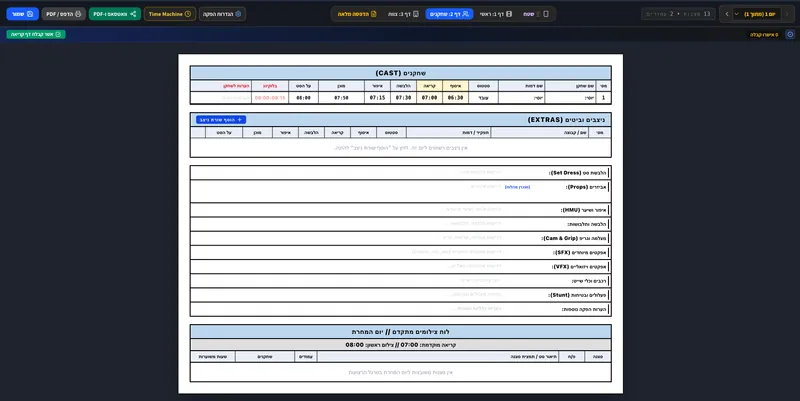Open the blue props manager link
Screen dimensions: 800x401
[x=517, y=187]
